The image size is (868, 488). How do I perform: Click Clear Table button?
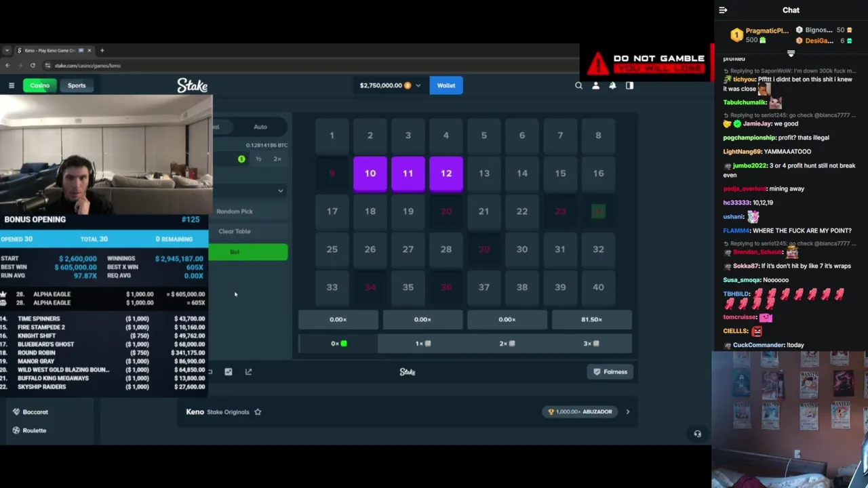pos(235,231)
